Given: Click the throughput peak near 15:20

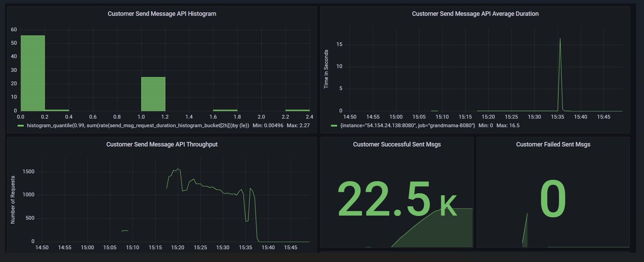Looking at the screenshot, I should click(178, 169).
